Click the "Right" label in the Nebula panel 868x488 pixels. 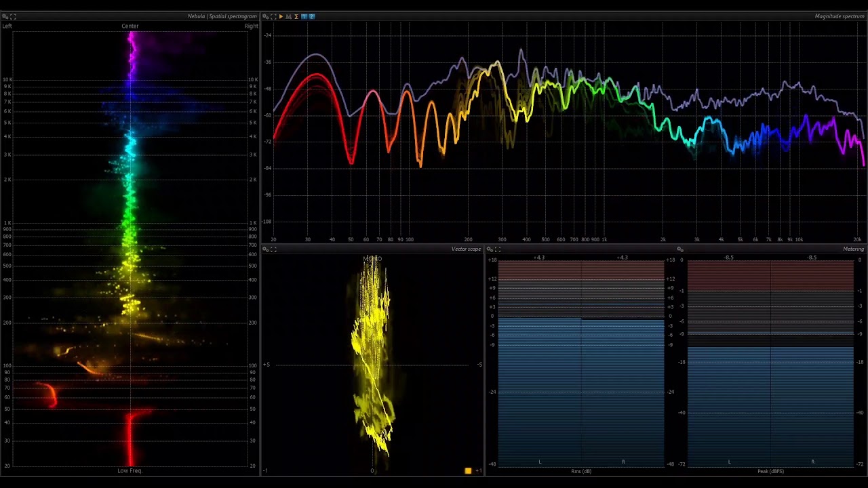(251, 26)
